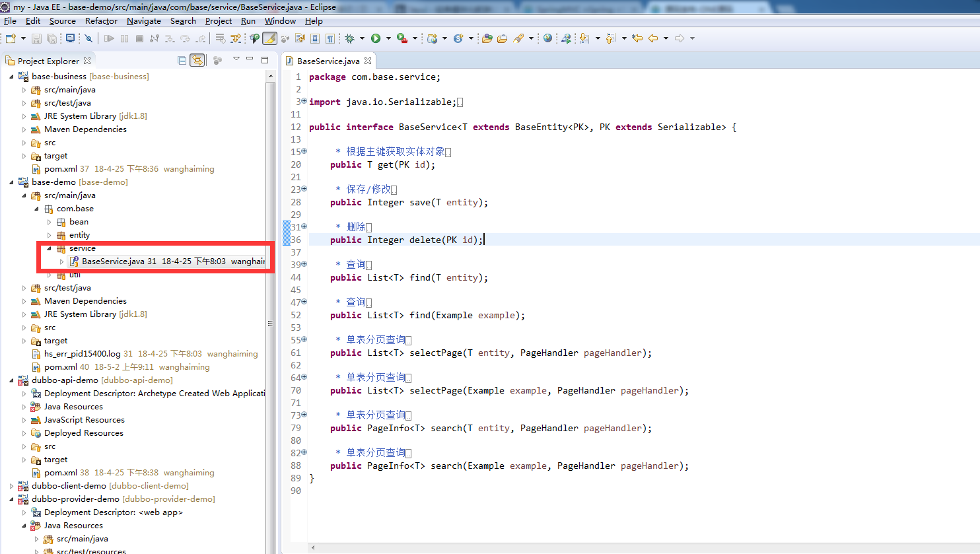
Task: Click the Back navigation arrow icon
Action: 653,38
